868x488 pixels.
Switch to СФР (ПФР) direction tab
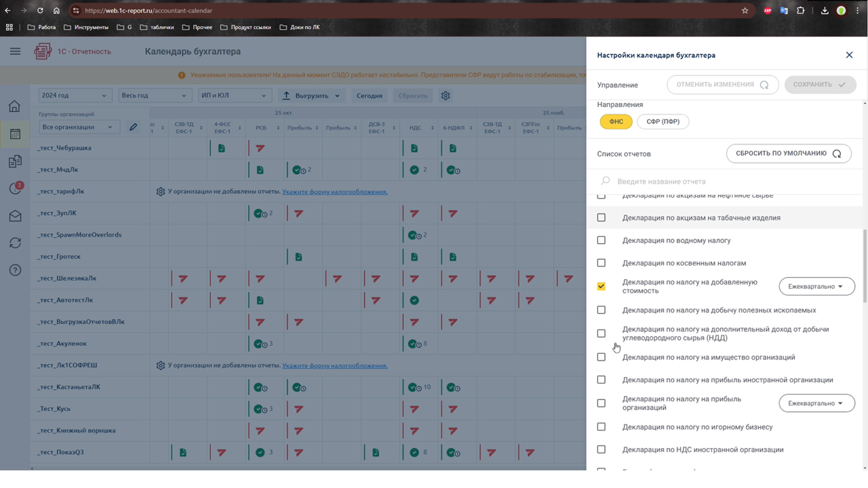(x=663, y=121)
